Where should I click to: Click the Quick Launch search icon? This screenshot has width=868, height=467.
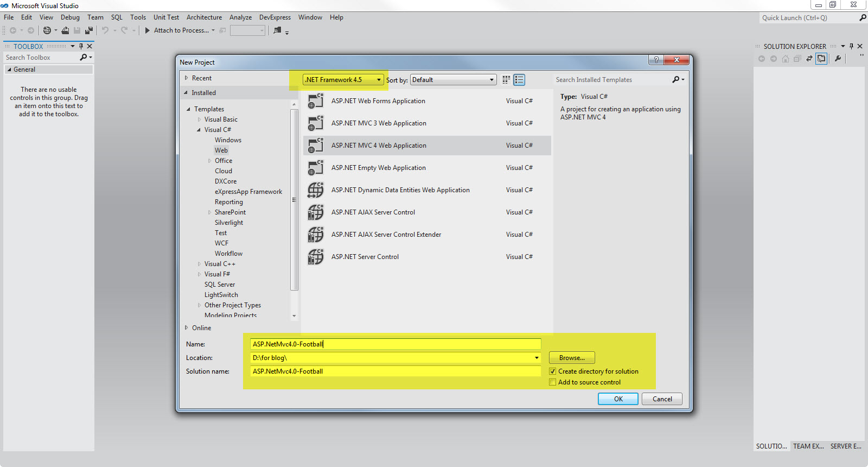[863, 17]
